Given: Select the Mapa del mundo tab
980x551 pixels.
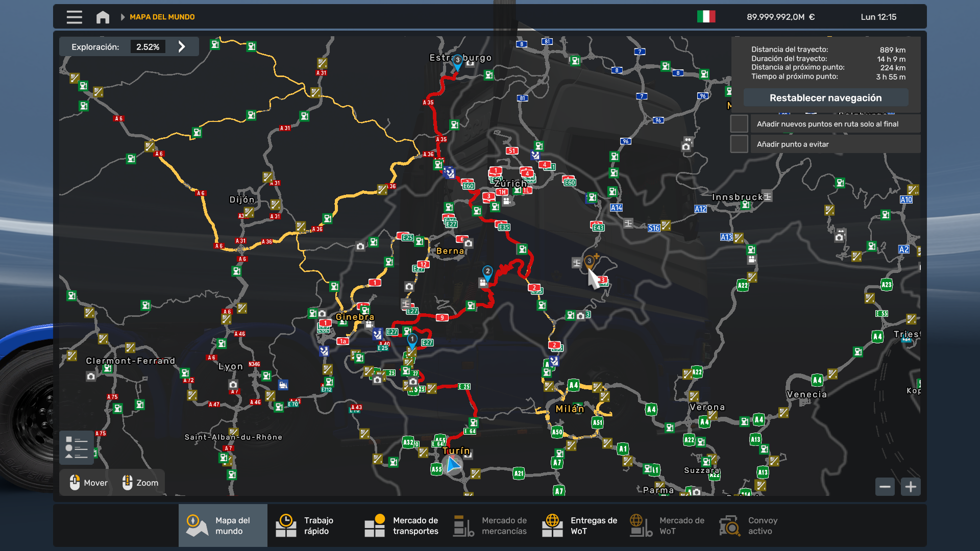Looking at the screenshot, I should coord(223,525).
